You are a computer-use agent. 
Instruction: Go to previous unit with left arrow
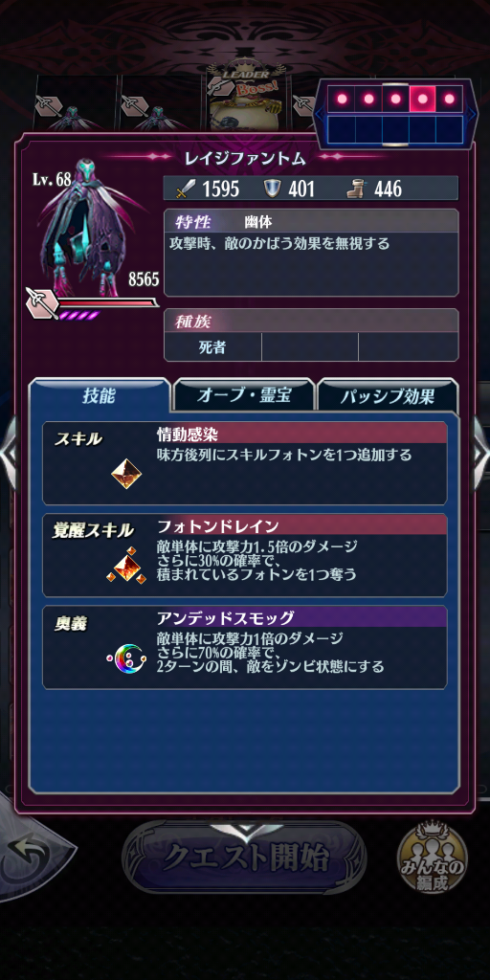pos(9,446)
